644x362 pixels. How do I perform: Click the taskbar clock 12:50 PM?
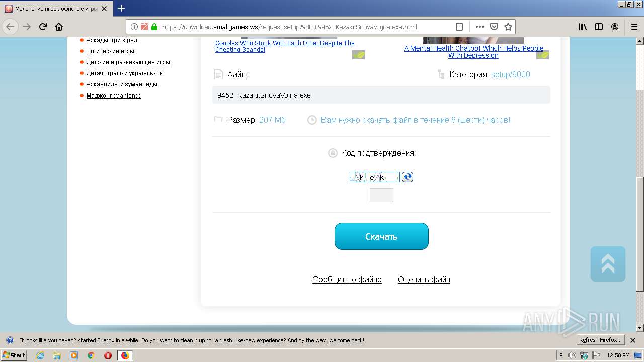[x=618, y=355]
